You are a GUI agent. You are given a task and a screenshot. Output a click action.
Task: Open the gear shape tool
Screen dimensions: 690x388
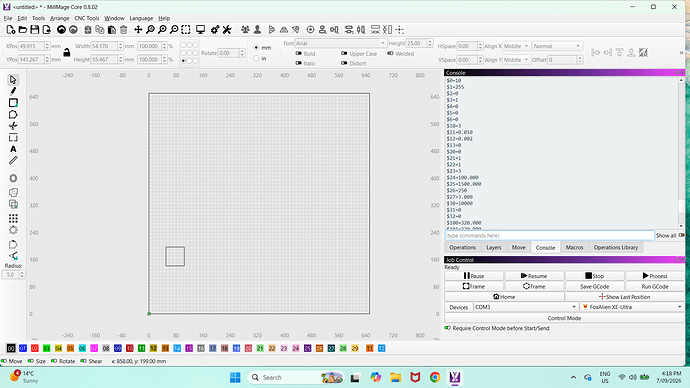point(13,230)
